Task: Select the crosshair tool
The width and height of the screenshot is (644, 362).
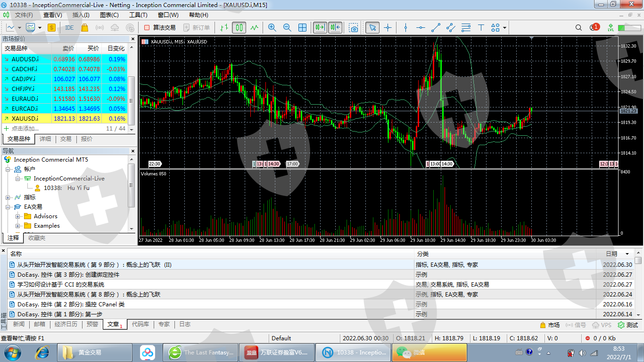Action: pos(388,27)
